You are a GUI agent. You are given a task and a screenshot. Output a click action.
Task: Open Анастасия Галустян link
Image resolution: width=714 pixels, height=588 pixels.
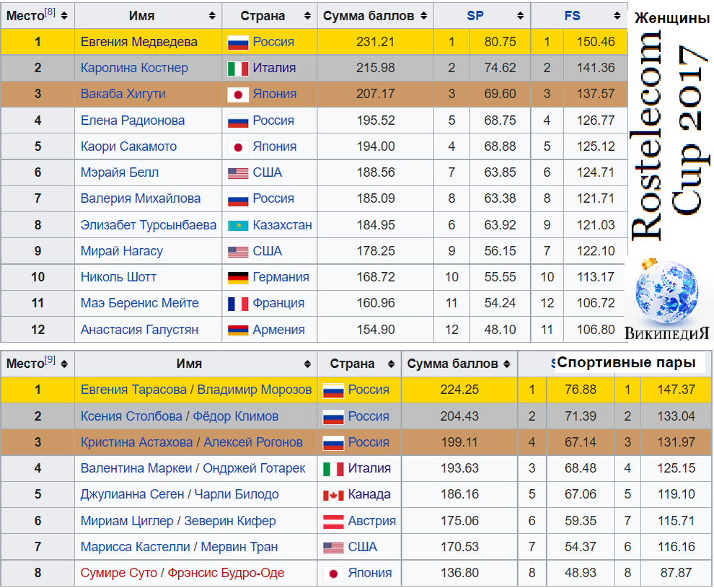139,330
